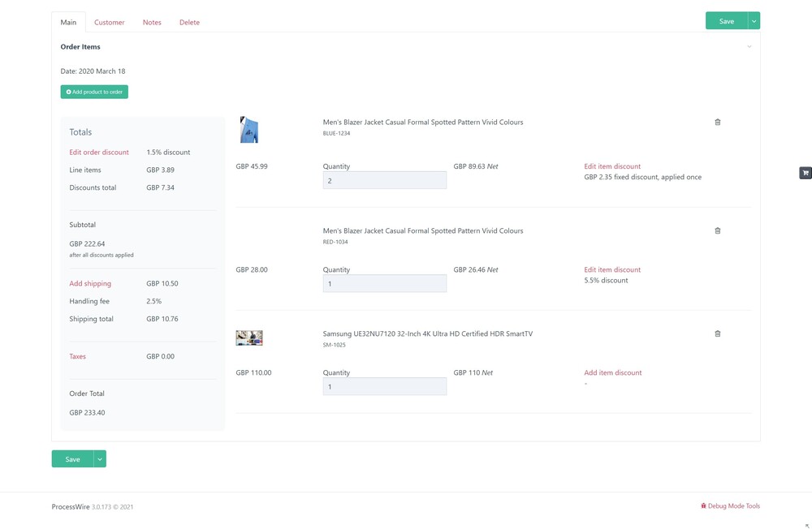Image resolution: width=812 pixels, height=529 pixels.
Task: Click trash icon for RED-1034 blazer
Action: tap(717, 231)
